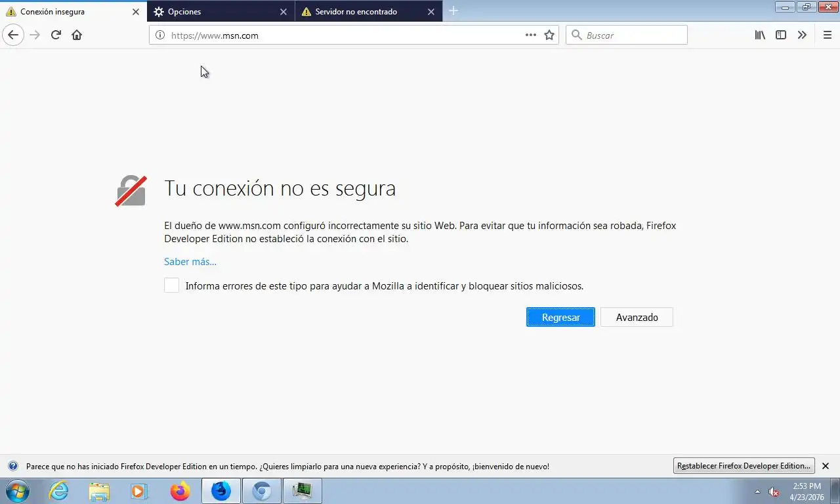Show site information icon in address bar
The height and width of the screenshot is (504, 840).
tap(159, 35)
